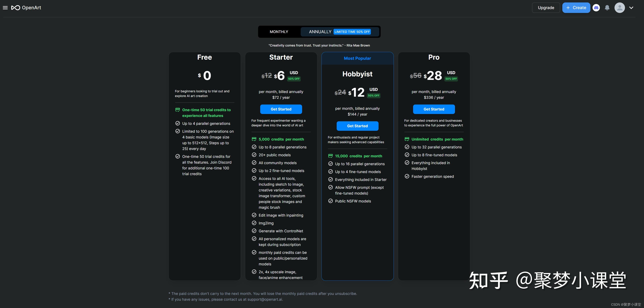The image size is (644, 308).
Task: Open the hamburger navigation menu
Action: 5,8
